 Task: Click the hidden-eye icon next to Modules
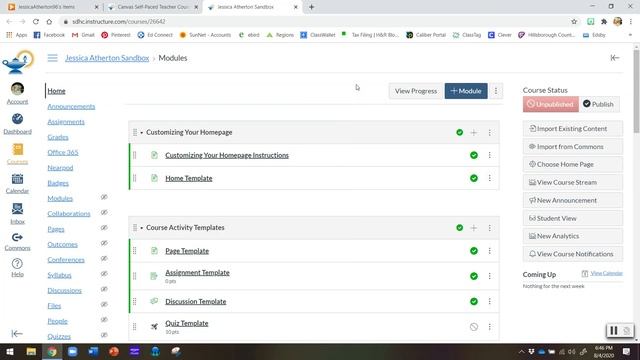click(x=104, y=197)
